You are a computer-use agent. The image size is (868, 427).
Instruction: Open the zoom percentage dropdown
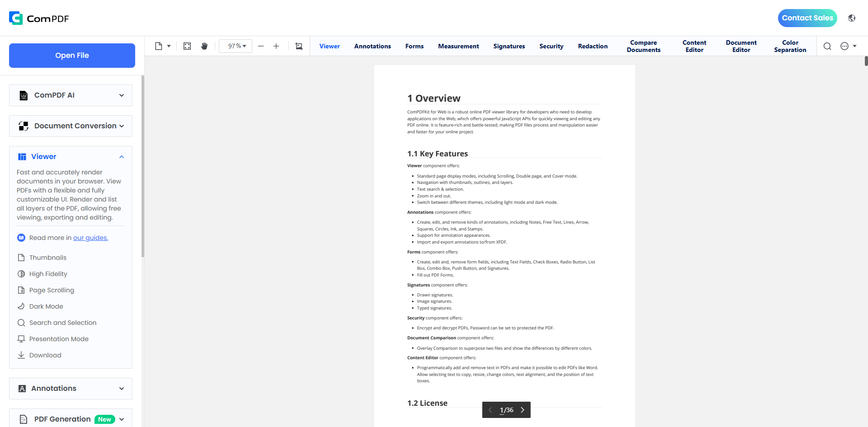click(235, 46)
